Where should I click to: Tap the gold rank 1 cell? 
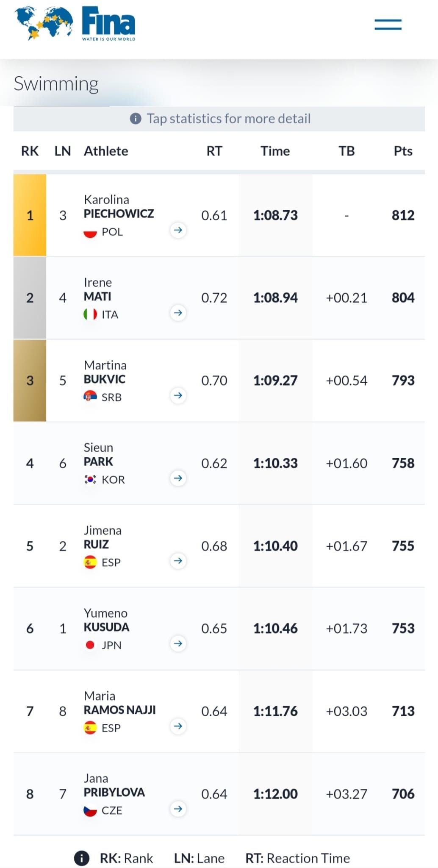[30, 215]
